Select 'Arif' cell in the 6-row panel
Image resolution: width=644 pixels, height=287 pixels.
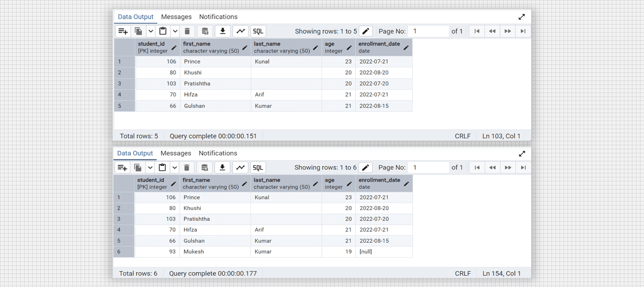[x=286, y=230]
